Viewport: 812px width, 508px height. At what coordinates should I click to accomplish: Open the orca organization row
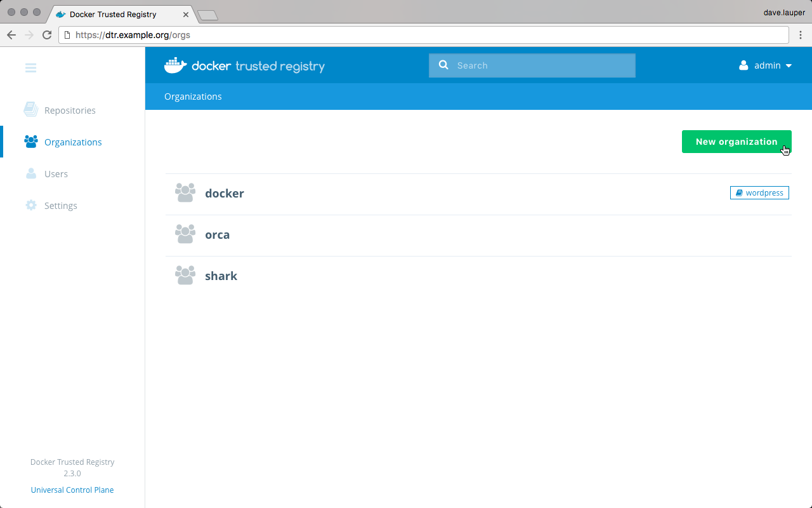[x=217, y=235]
